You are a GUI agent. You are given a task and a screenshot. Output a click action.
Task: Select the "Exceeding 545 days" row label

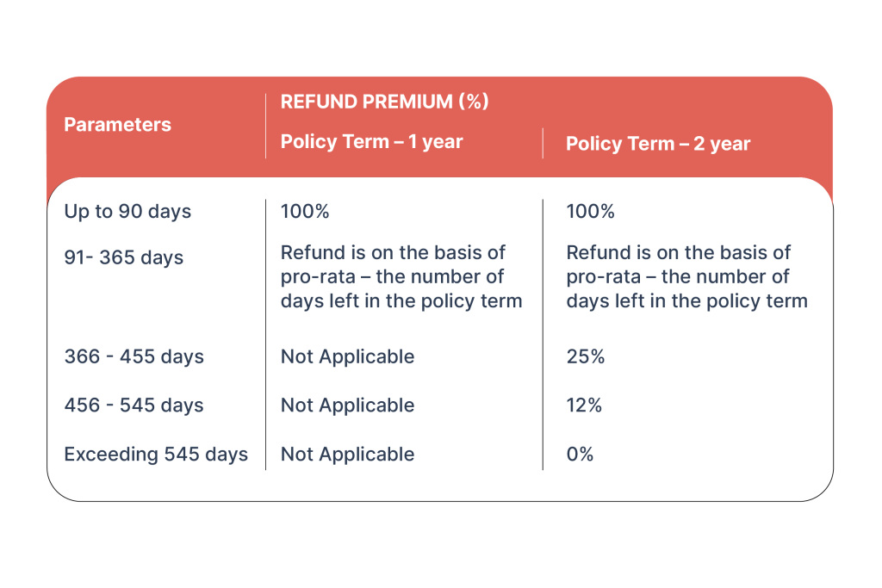156,455
